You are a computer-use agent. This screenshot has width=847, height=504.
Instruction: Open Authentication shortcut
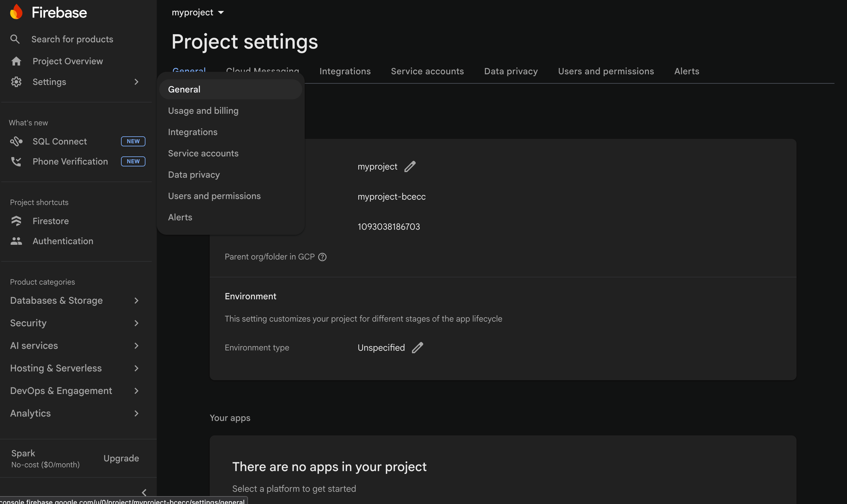click(63, 241)
